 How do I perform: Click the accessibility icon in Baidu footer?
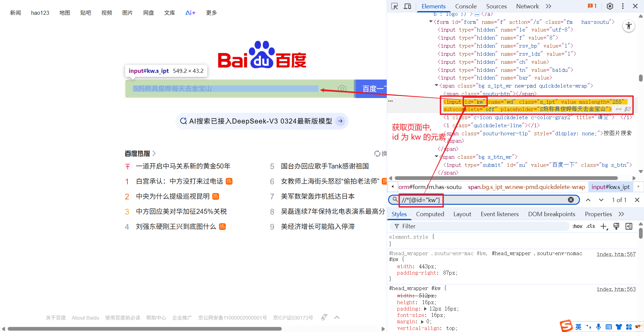tap(324, 317)
